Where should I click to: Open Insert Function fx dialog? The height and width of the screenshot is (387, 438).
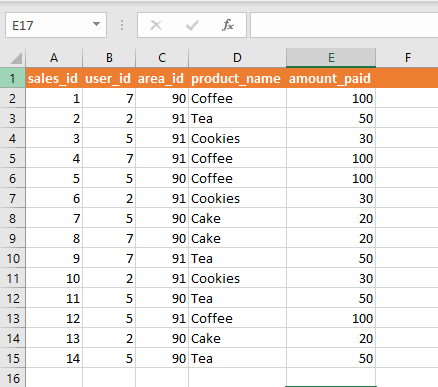tap(228, 25)
